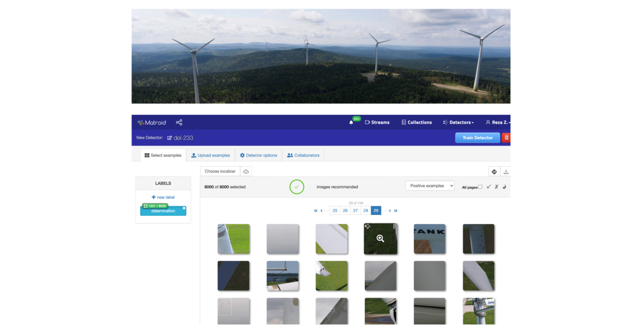Viewport: 644px width, 336px height.
Task: Switch to the Upload examples tab
Action: (211, 155)
